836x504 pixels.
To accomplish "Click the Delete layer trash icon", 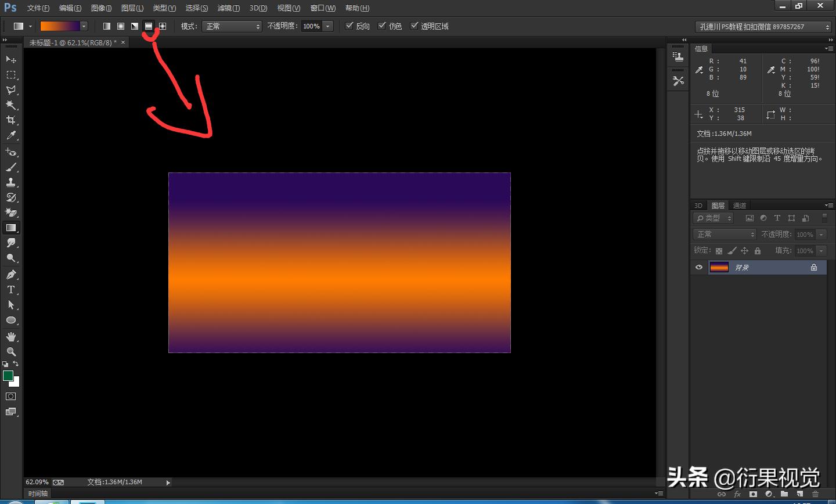I will 816,494.
